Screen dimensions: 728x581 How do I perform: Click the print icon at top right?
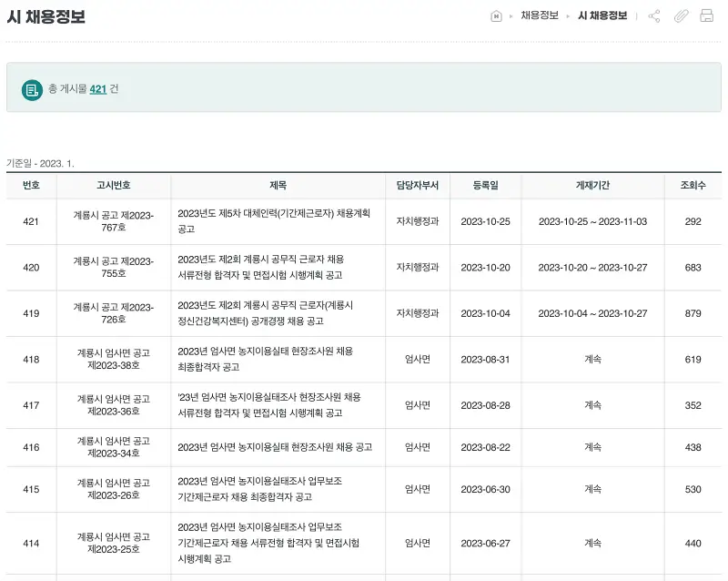click(x=706, y=15)
